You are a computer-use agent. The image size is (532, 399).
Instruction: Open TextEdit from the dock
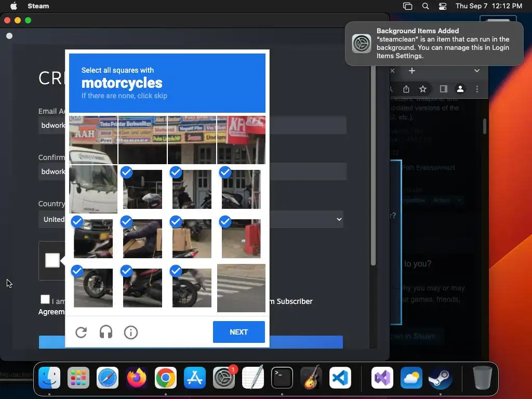coord(253,378)
